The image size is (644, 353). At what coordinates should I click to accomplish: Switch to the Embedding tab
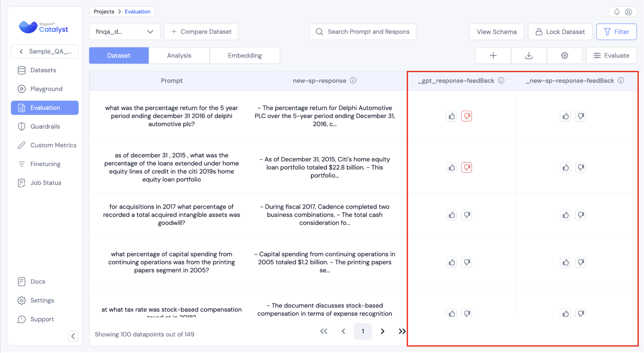(244, 56)
